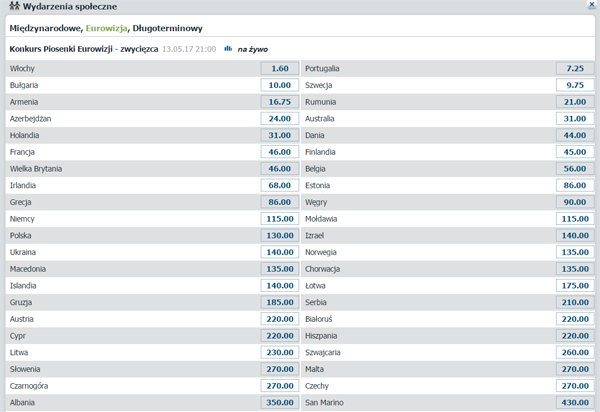
Task: Select Holandia odds 31.00
Action: pos(280,135)
